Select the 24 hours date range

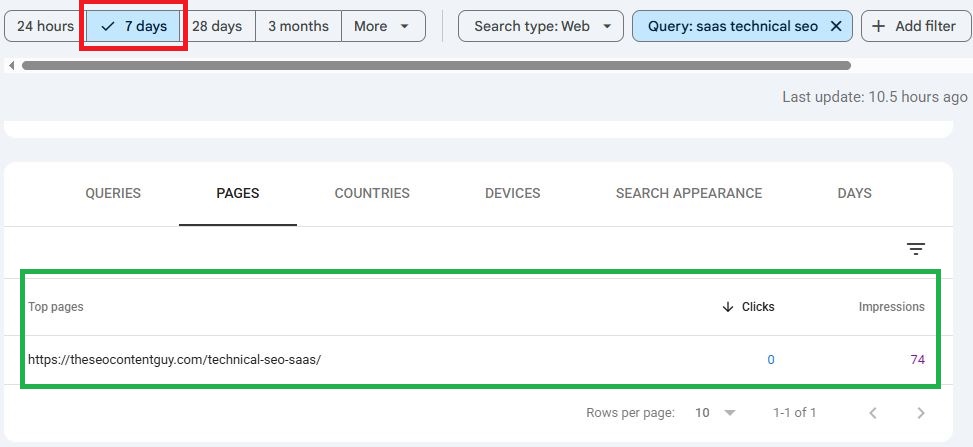[x=45, y=26]
